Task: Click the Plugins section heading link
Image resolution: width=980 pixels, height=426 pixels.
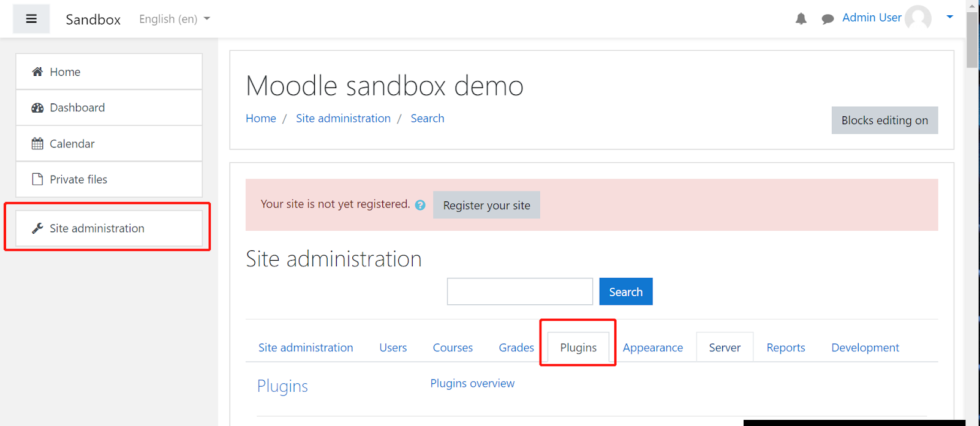Action: 282,386
